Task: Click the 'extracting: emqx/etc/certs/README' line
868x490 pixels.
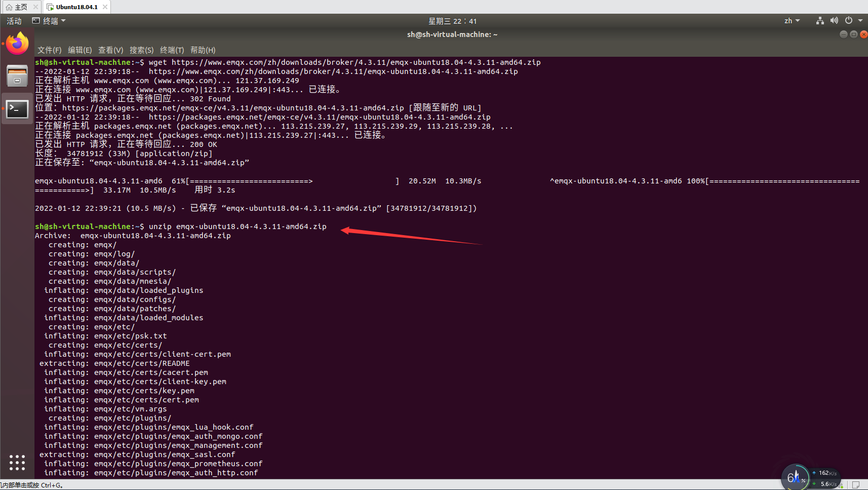Action: coord(114,363)
